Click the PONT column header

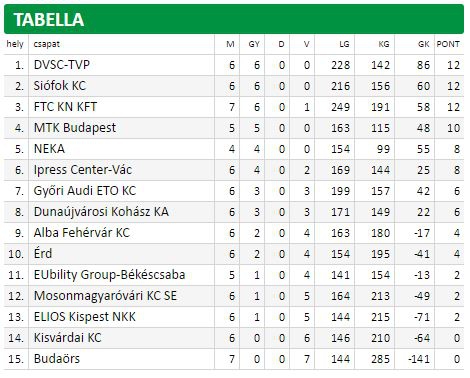[448, 44]
